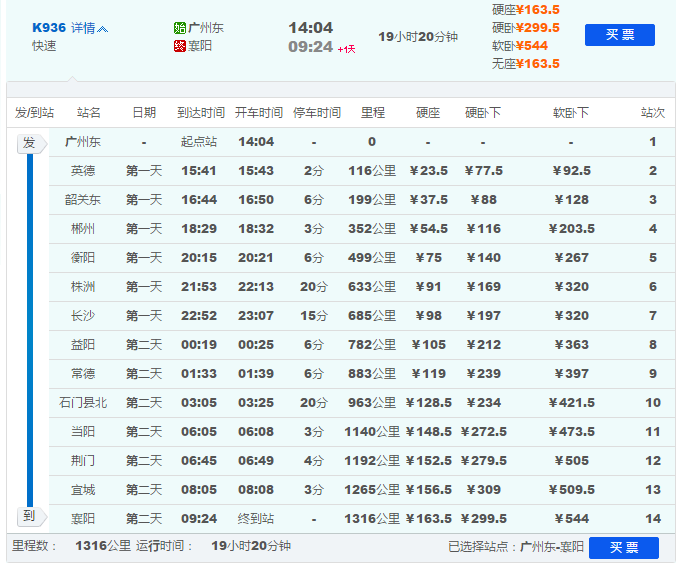Click the 软卧 ¥544 price at top
698x564 pixels.
(519, 45)
